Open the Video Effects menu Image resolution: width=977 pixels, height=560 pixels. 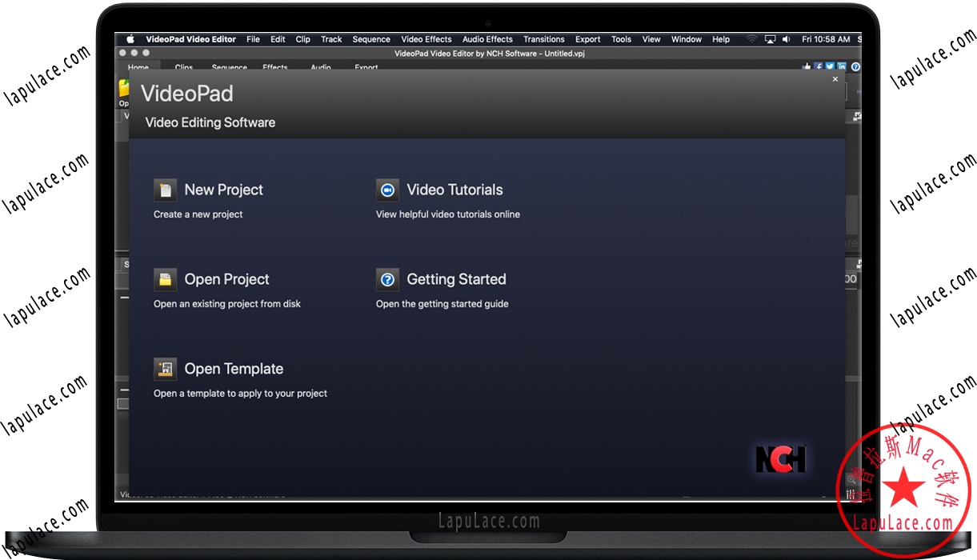(426, 38)
